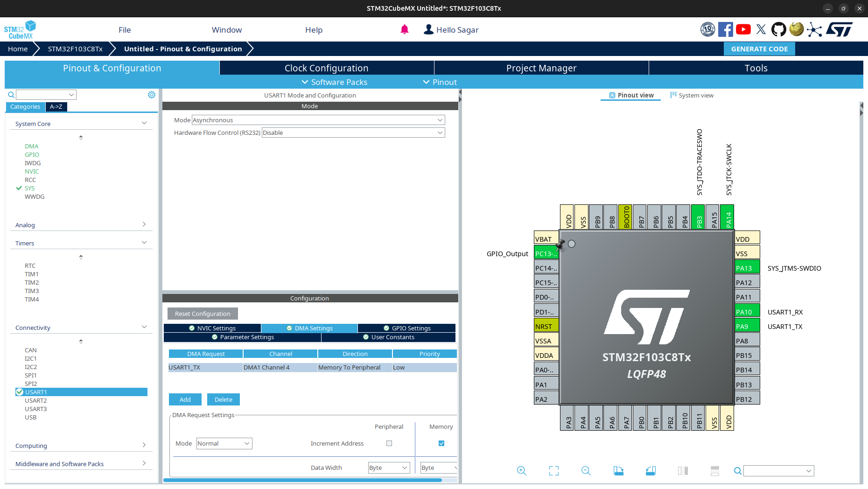Click the STM32F103C8Tx breadcrumb
The height and width of the screenshot is (489, 868).
point(75,49)
